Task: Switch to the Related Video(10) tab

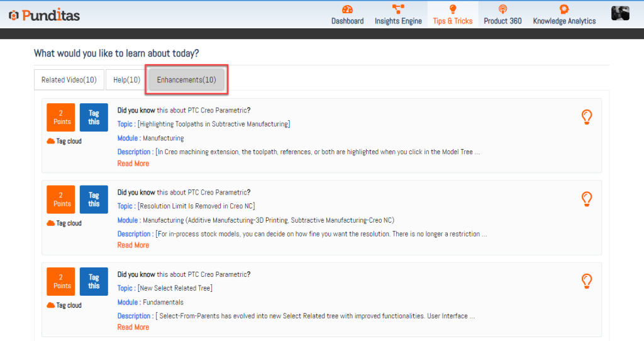Action: (x=69, y=80)
